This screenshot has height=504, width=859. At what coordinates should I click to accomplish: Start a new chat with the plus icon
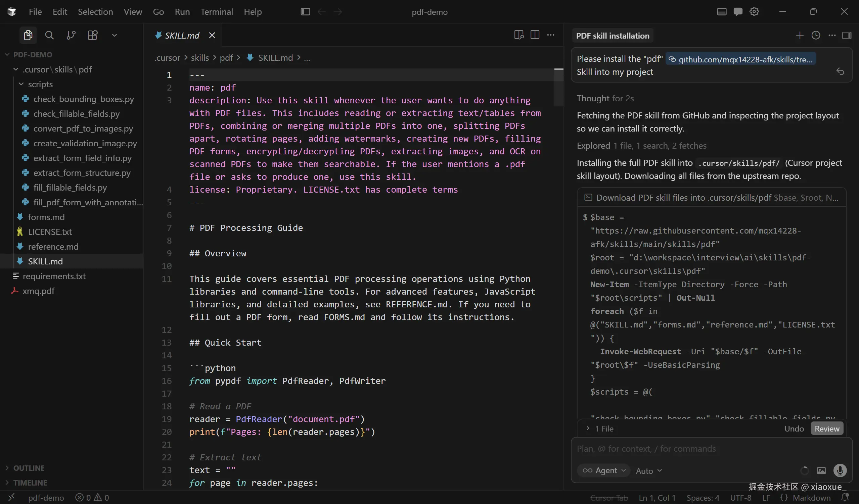pos(799,36)
